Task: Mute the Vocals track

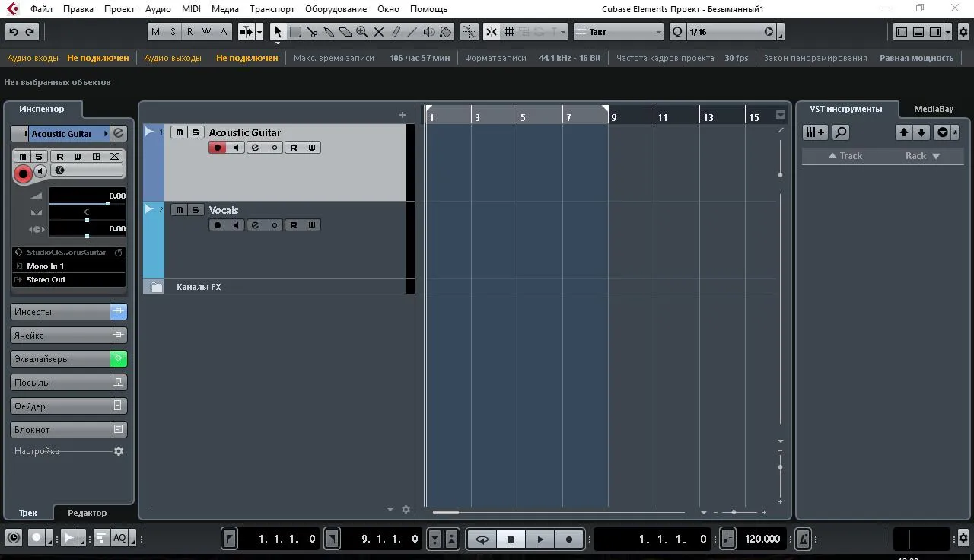Action: [179, 210]
